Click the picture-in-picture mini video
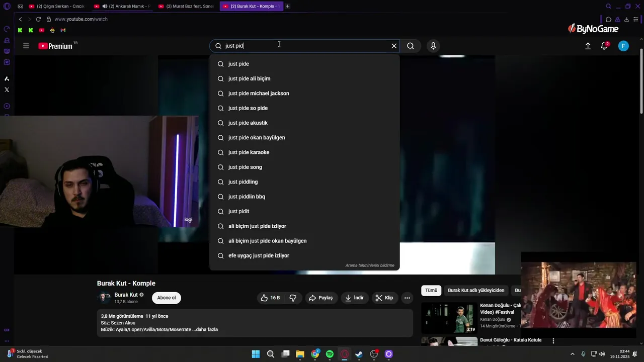The height and width of the screenshot is (362, 644). point(579,295)
